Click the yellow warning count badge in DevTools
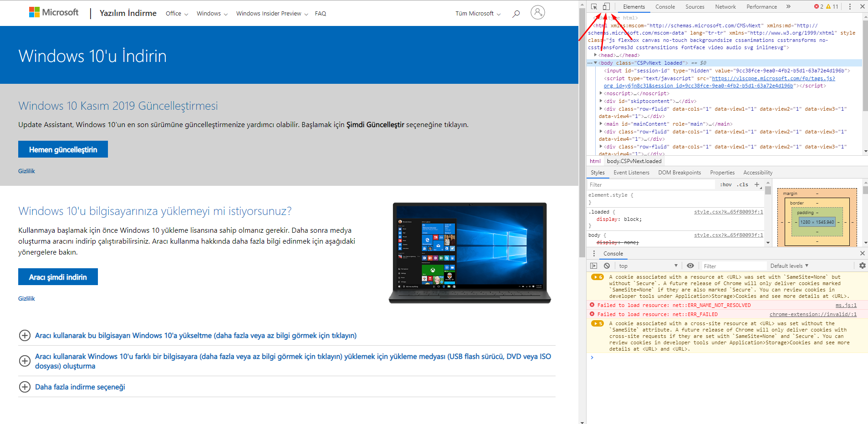Screen dimensions: 868x424 coord(832,6)
